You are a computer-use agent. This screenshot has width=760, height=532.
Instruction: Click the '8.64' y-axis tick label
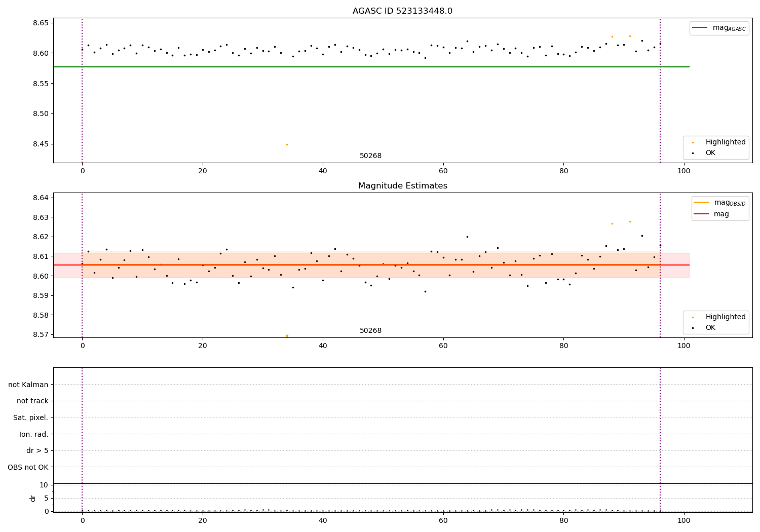click(41, 198)
